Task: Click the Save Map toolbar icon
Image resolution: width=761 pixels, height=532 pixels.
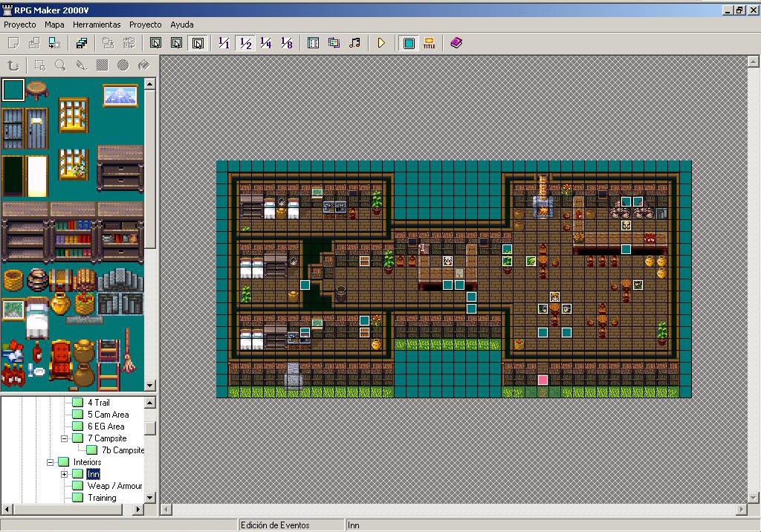Action: (x=108, y=43)
